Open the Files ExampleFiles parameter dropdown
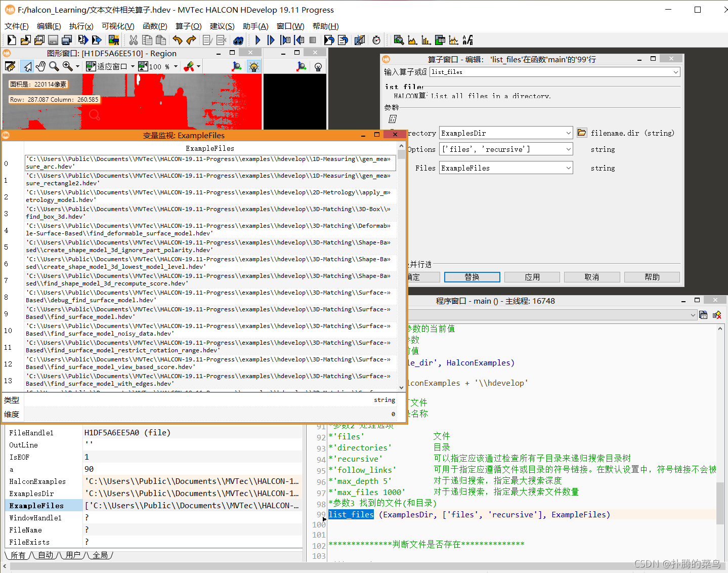 tap(568, 168)
